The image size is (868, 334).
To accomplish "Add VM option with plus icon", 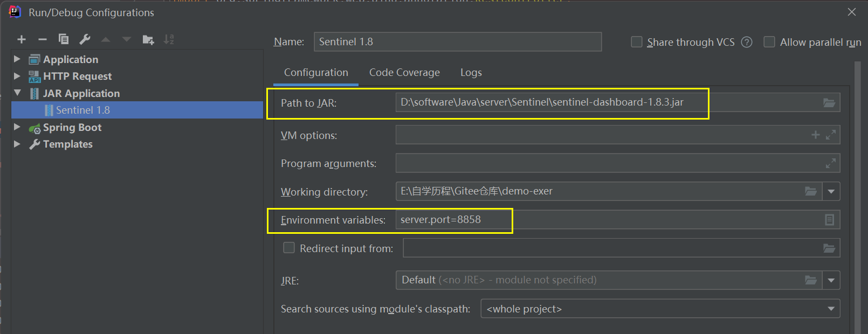I will click(815, 135).
